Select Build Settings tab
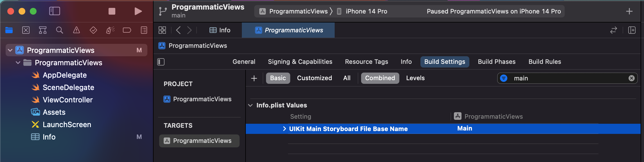The image size is (644, 162). coord(445,62)
